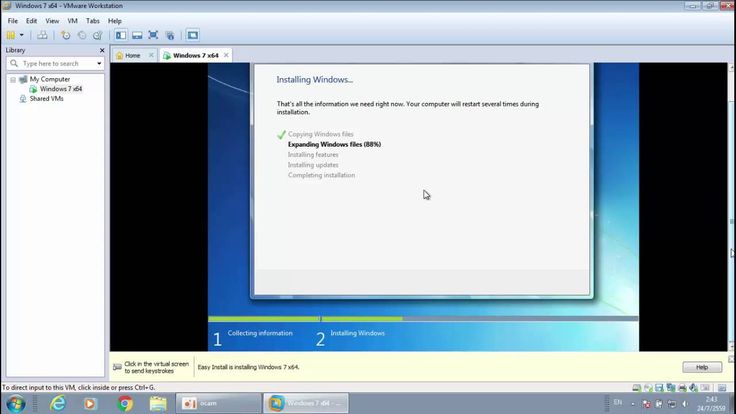Screen dimensions: 736x414
Task: Enter full screen mode toolbar icon
Action: pyautogui.click(x=153, y=35)
